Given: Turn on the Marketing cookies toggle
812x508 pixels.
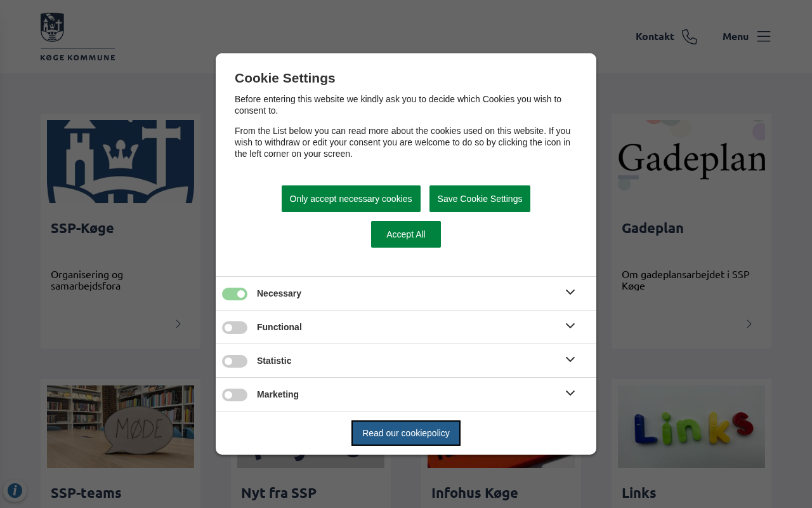Looking at the screenshot, I should (x=235, y=395).
